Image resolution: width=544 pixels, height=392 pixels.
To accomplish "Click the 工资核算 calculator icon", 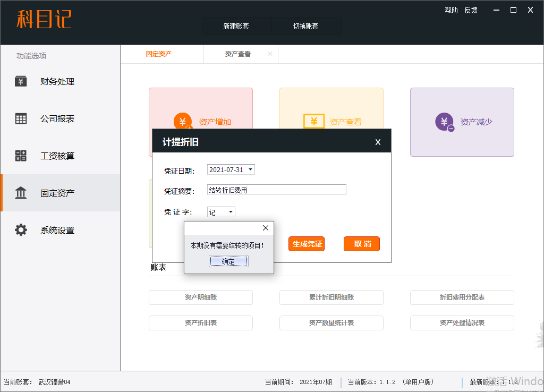I will coord(21,156).
